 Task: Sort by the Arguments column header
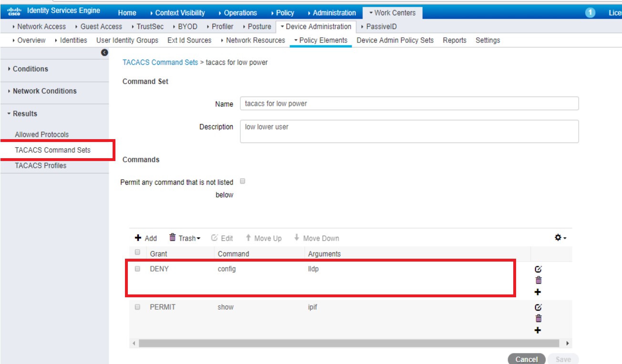click(324, 254)
